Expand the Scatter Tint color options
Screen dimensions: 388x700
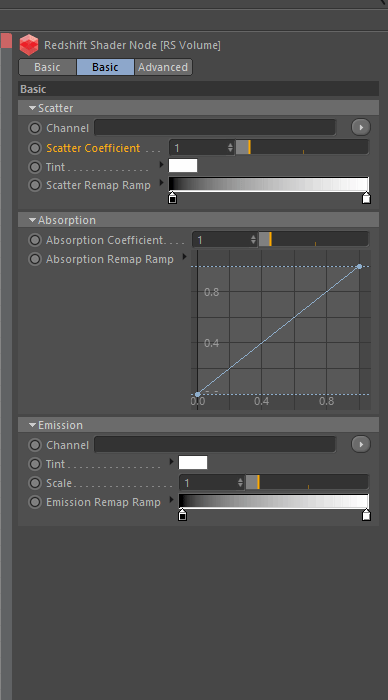point(162,165)
